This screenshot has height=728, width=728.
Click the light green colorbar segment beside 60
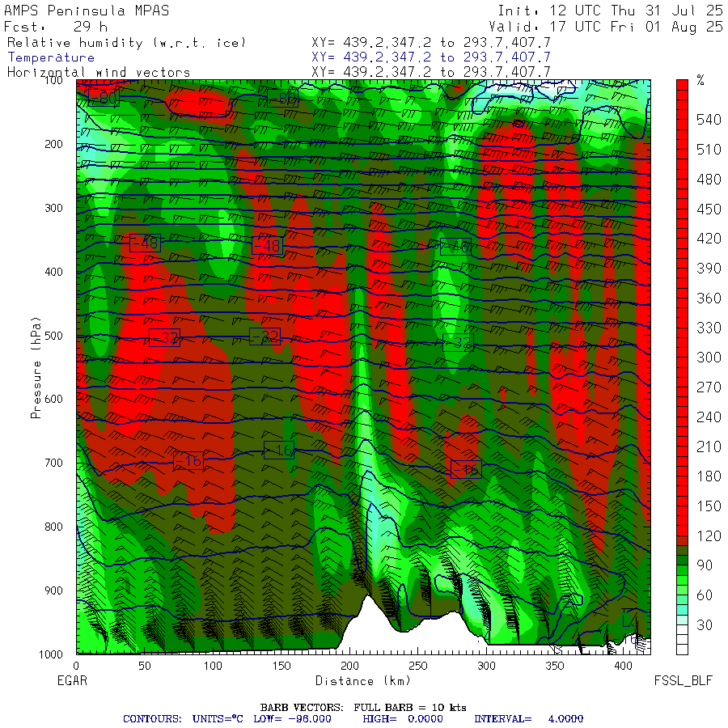coord(682,590)
